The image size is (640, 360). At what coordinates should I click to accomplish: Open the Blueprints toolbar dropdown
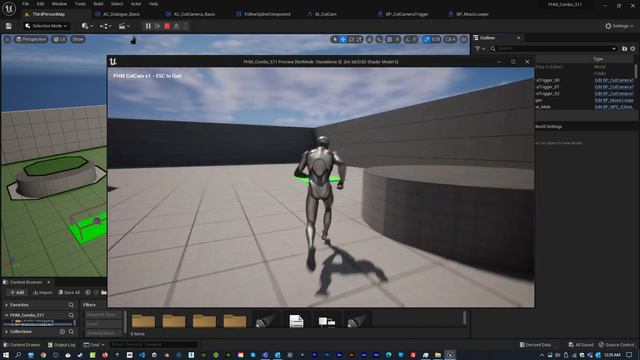click(x=106, y=26)
